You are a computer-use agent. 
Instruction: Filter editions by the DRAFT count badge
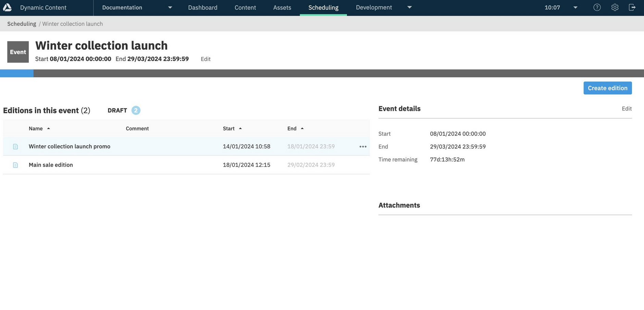[136, 111]
